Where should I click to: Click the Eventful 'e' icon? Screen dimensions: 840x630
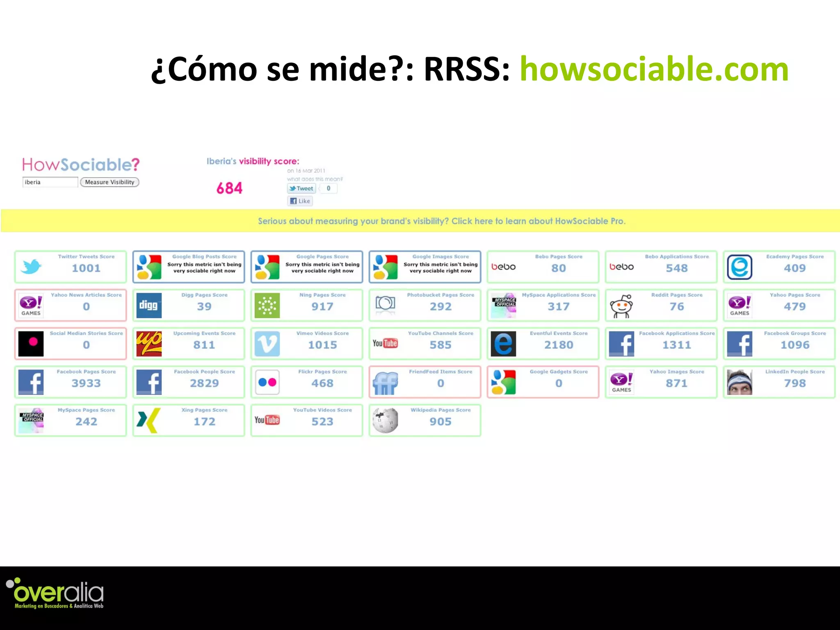[504, 344]
